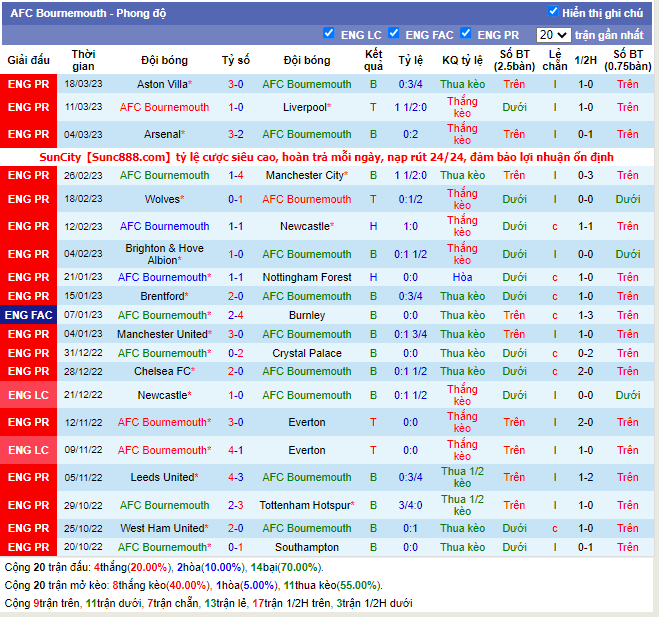This screenshot has height=617, width=660.
Task: Open the Southampton team link
Action: pyautogui.click(x=307, y=547)
